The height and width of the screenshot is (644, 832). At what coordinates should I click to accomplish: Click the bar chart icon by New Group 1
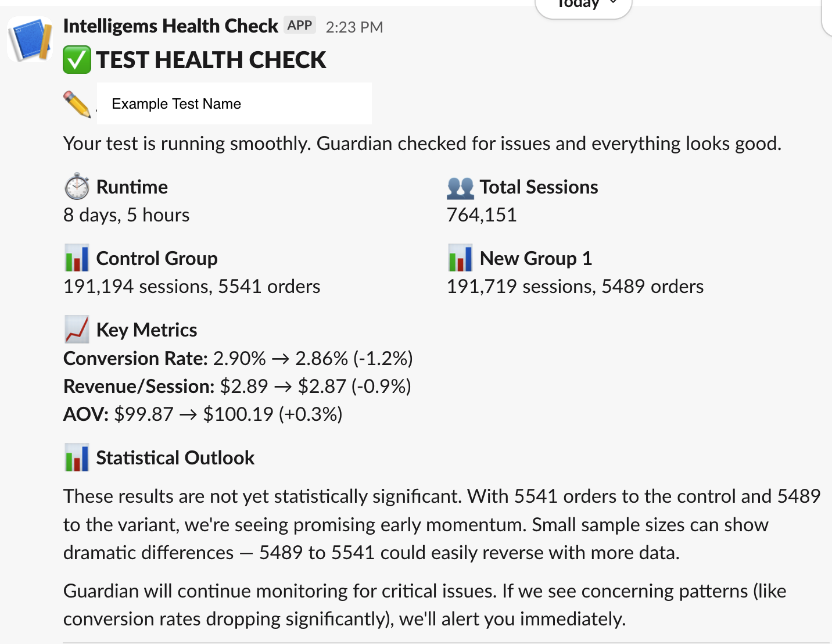tap(460, 258)
